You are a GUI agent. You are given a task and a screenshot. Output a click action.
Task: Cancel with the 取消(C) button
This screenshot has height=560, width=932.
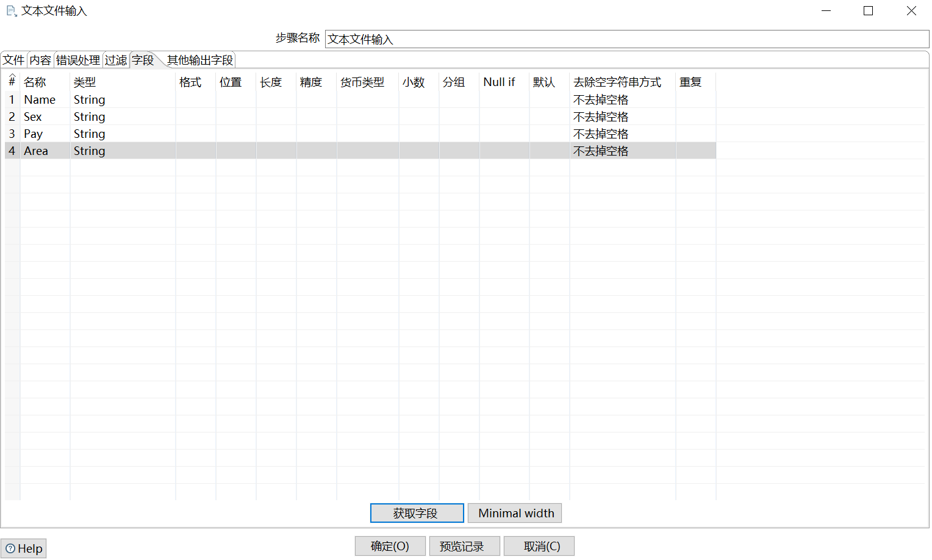tap(539, 546)
